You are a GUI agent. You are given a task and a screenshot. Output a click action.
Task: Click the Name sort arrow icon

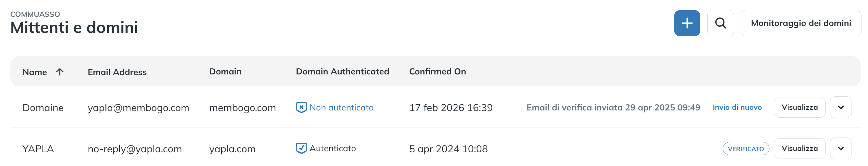[x=60, y=72]
